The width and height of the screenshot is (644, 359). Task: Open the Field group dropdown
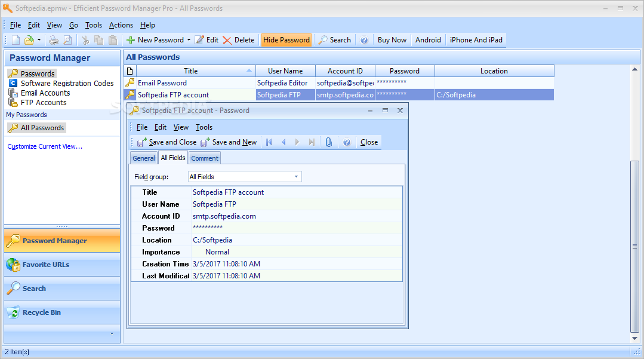tap(245, 177)
